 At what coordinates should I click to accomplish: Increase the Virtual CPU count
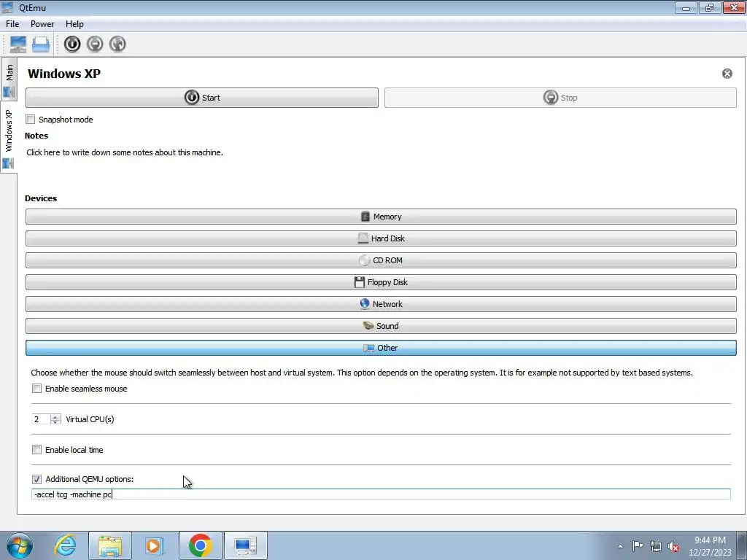55,416
